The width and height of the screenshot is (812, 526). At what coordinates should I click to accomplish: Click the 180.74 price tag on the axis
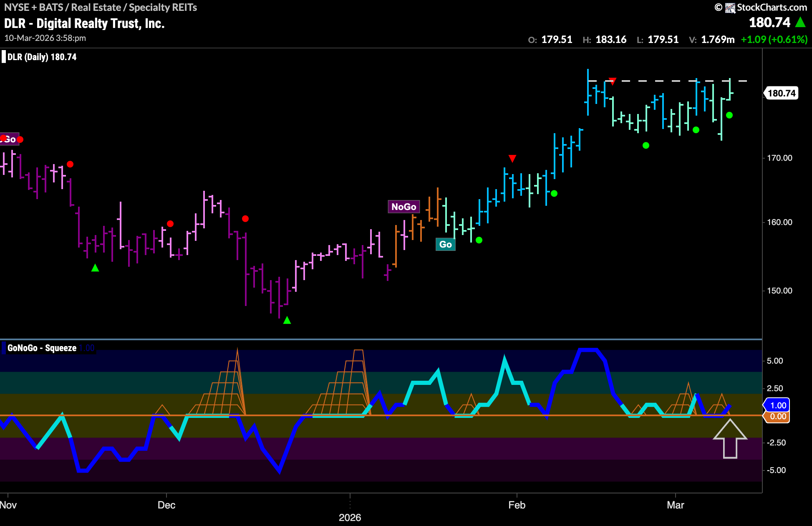[x=781, y=93]
